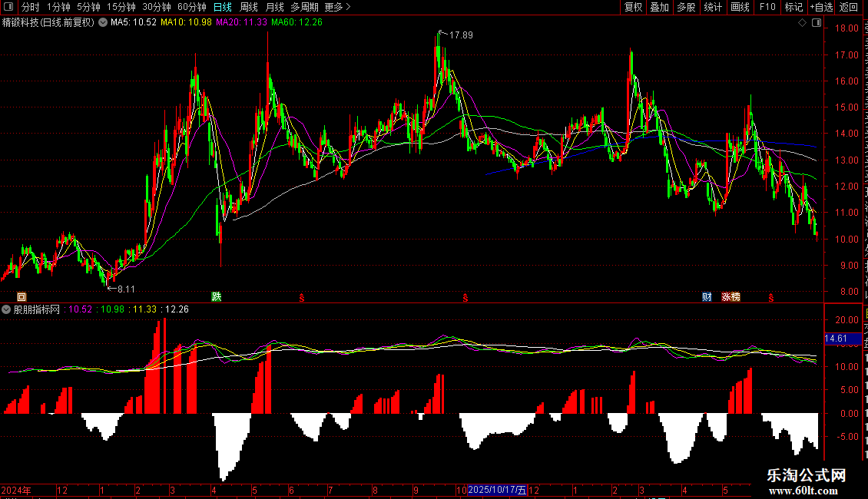Add stock with +自选 button
Viewport: 868px width, 499px height.
tap(821, 7)
